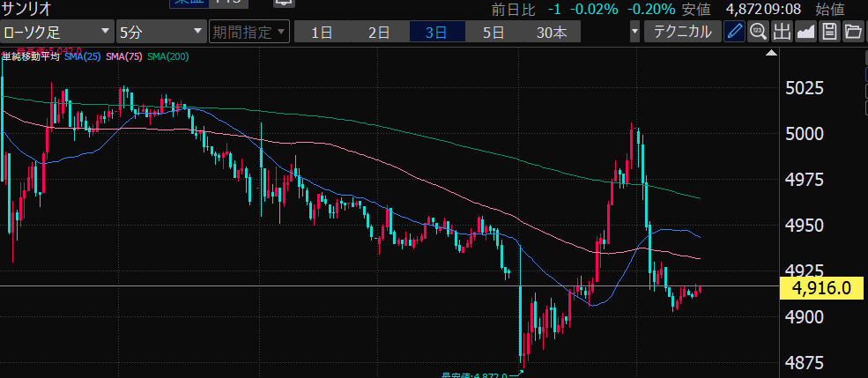This screenshot has width=868, height=378.
Task: Open the folder icon in toolbar
Action: [852, 33]
